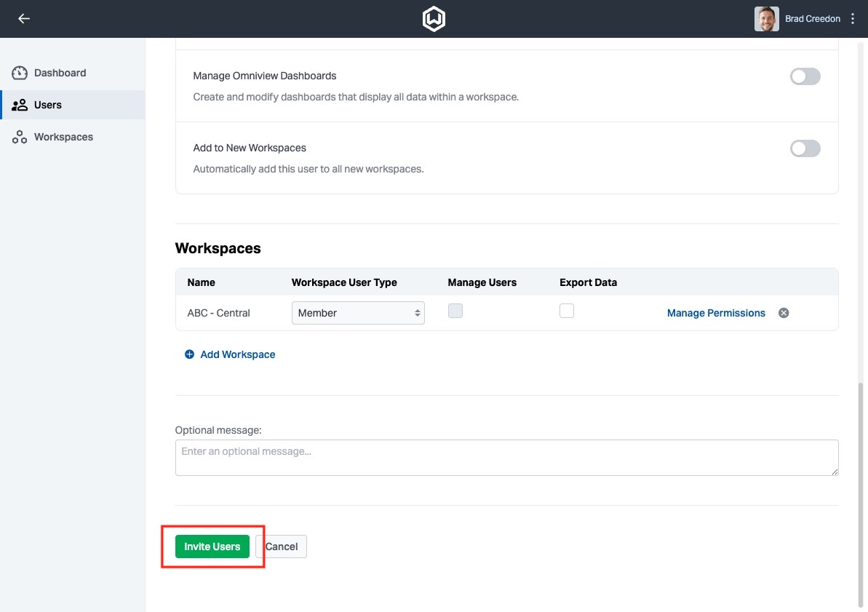
Task: Cancel the user invitation
Action: (282, 547)
